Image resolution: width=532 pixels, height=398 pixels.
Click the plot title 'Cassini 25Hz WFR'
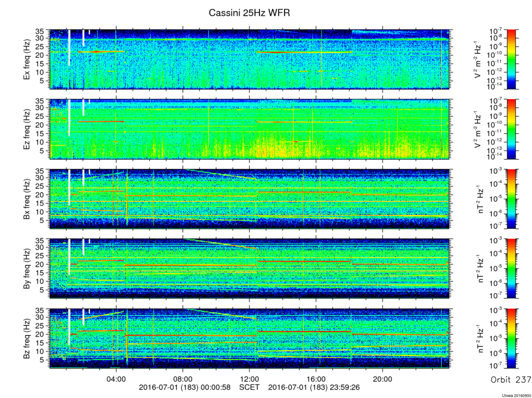click(249, 13)
